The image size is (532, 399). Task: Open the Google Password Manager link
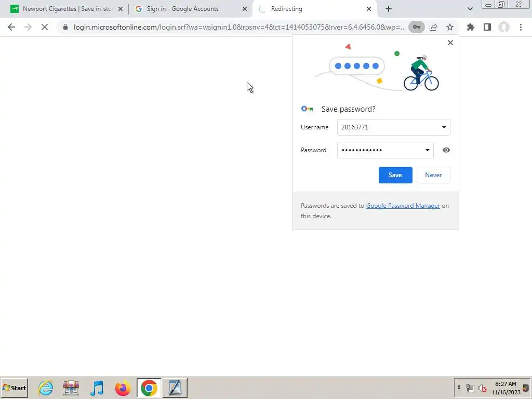[403, 206]
